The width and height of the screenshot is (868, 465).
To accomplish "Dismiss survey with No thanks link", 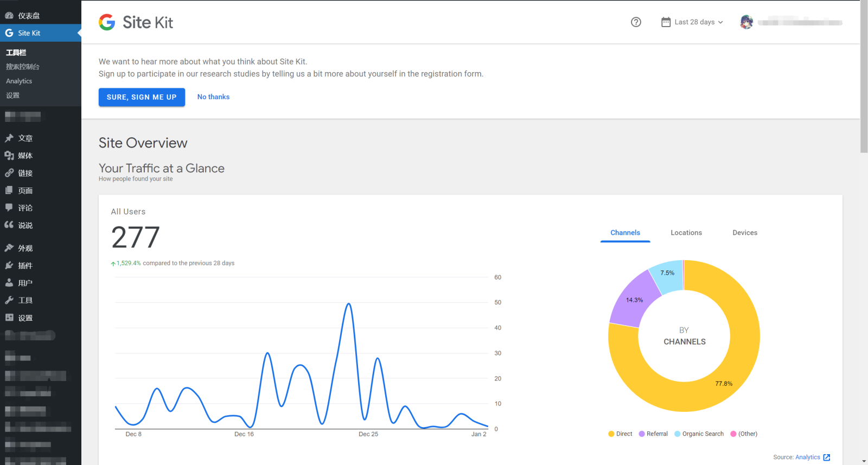I will 213,97.
